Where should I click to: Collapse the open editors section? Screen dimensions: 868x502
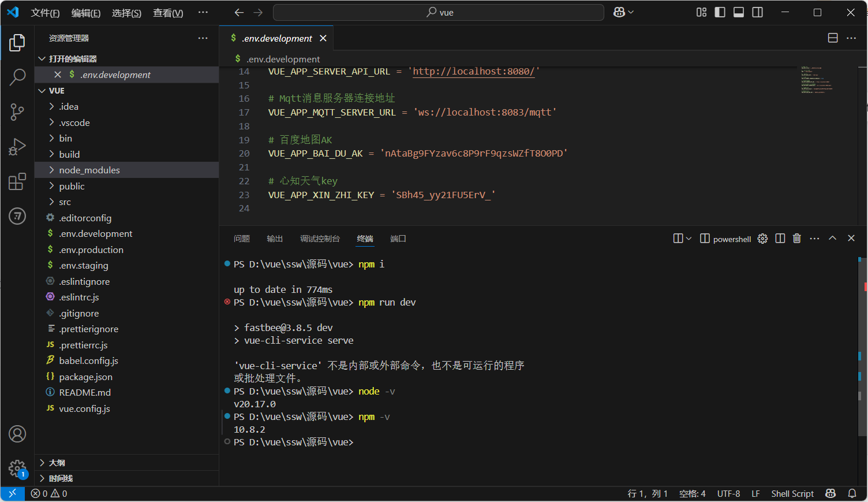pos(42,59)
